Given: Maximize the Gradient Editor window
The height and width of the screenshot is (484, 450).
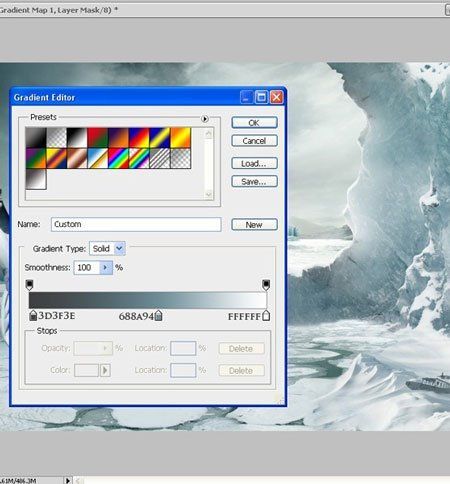Looking at the screenshot, I should 262,97.
